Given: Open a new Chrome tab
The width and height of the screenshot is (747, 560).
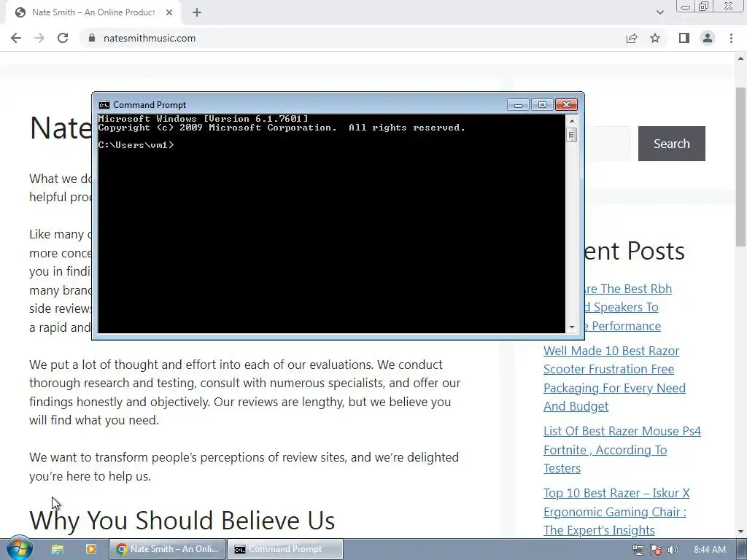Looking at the screenshot, I should pyautogui.click(x=197, y=12).
